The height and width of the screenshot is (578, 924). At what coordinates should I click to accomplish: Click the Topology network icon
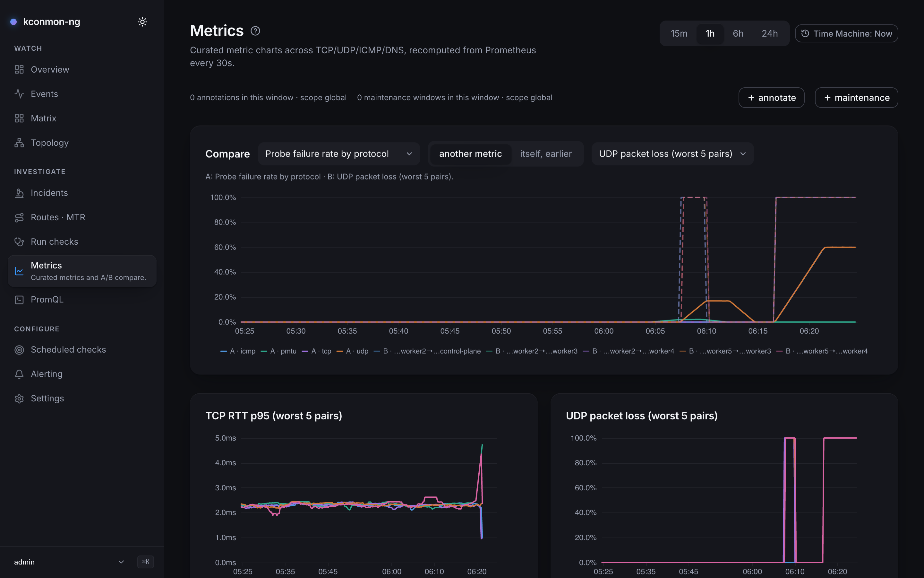tap(19, 143)
